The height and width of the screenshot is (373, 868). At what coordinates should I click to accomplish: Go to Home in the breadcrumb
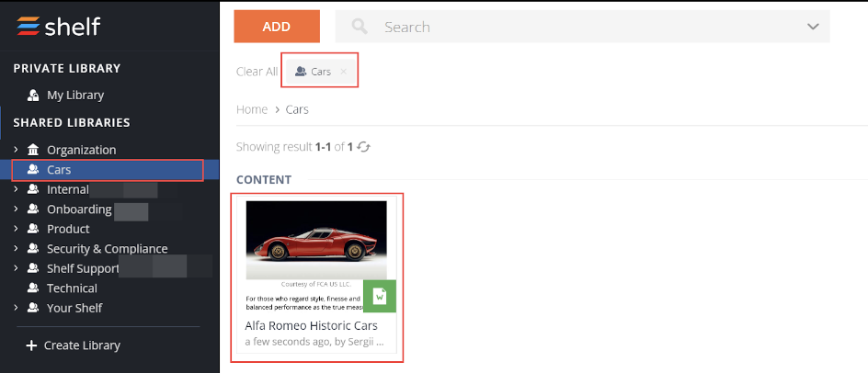252,109
